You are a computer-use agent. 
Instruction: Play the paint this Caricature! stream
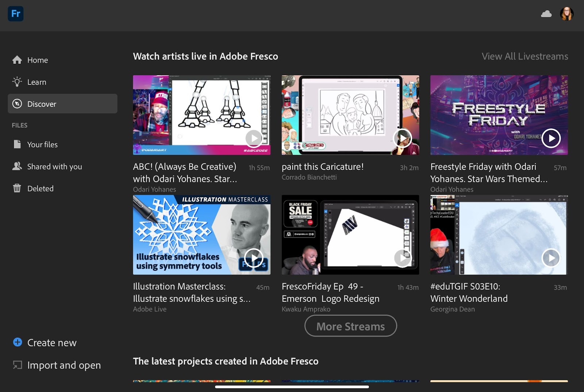pyautogui.click(x=402, y=138)
